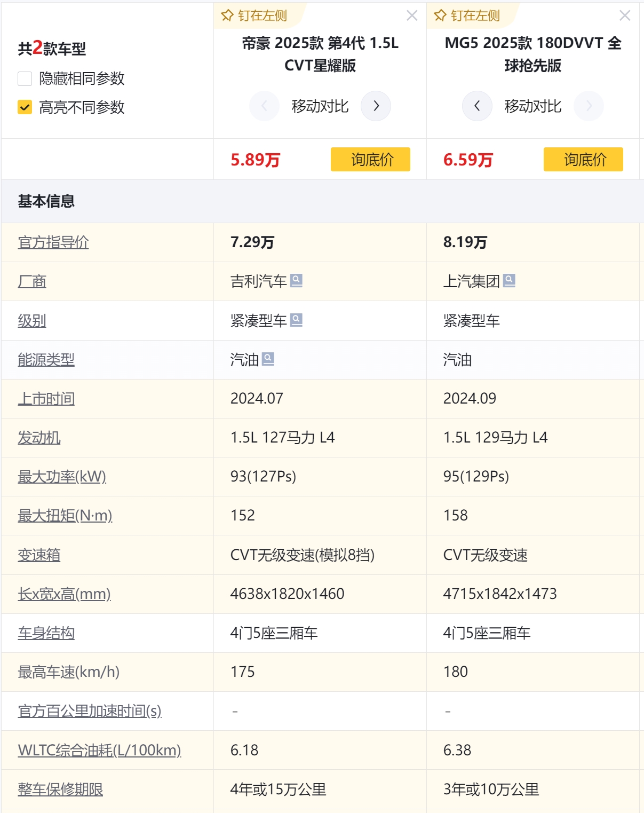Uncheck the 高亮不同参数 checkbox

(x=25, y=107)
